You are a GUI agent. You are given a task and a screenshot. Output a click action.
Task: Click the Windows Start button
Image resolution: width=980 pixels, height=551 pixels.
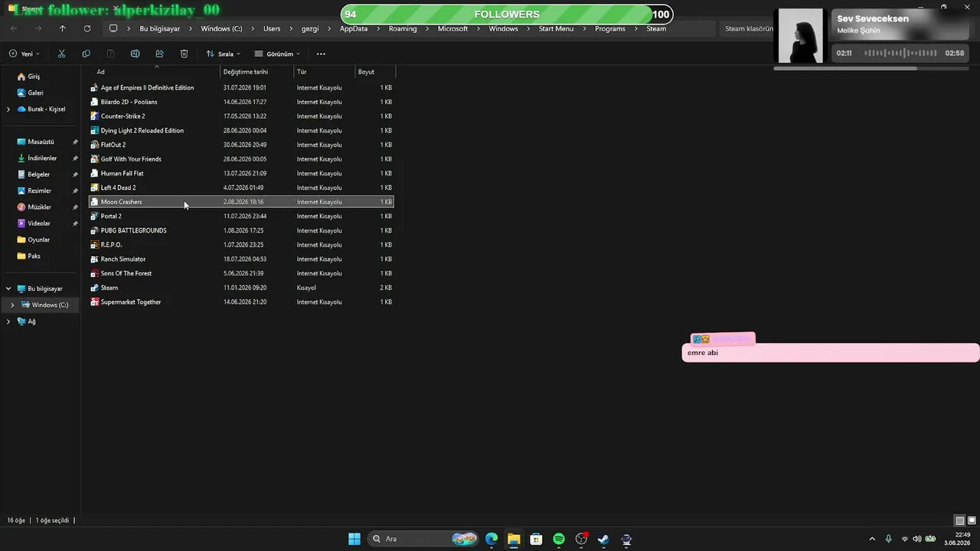point(354,539)
